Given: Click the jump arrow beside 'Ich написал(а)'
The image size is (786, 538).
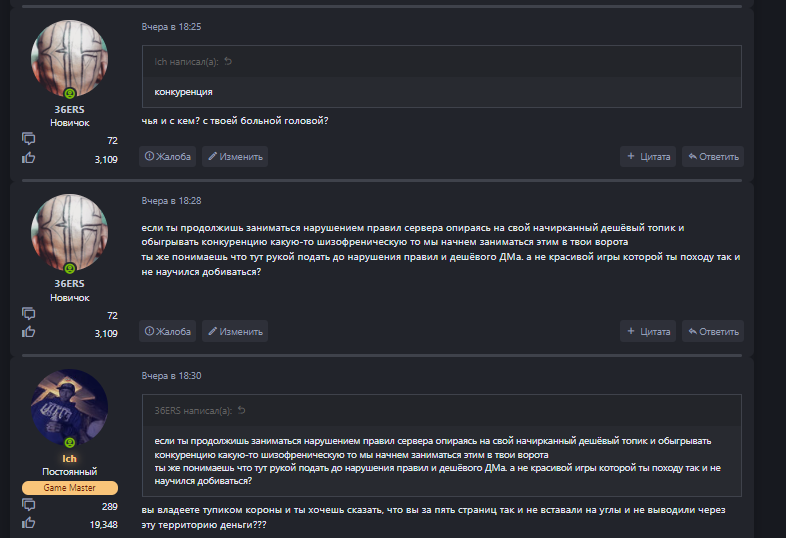Looking at the screenshot, I should coord(228,62).
